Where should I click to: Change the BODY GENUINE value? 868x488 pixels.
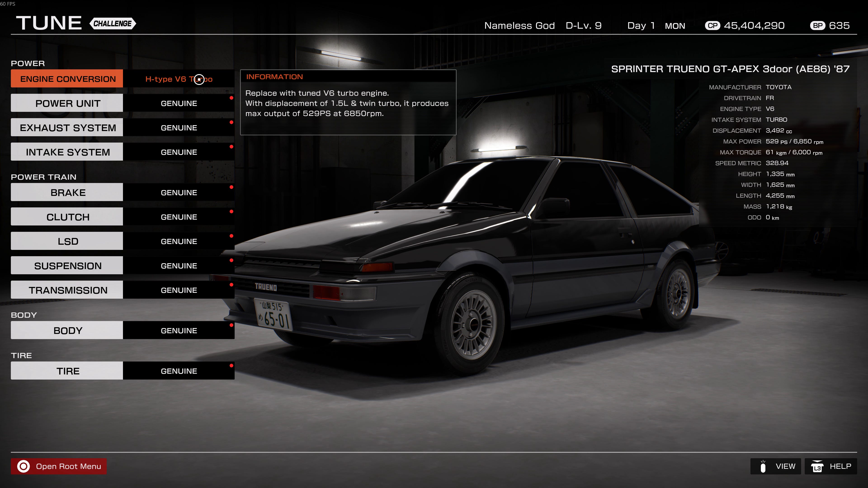click(x=179, y=330)
